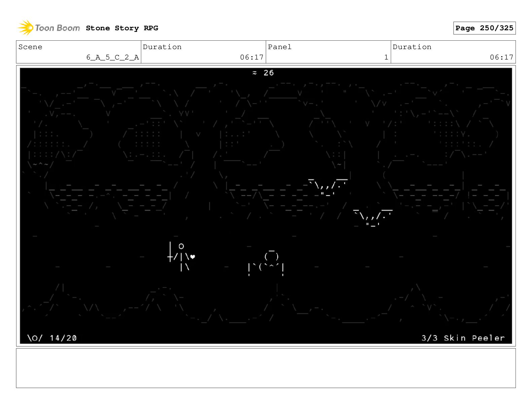
Task: Click the '\o/ 14/20' health status text
Action: (52, 338)
